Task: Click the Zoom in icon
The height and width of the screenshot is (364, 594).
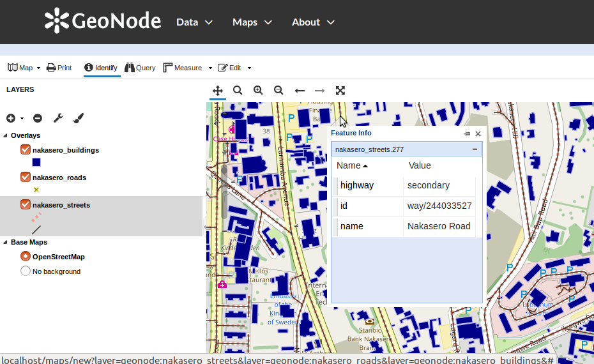Action: point(258,91)
